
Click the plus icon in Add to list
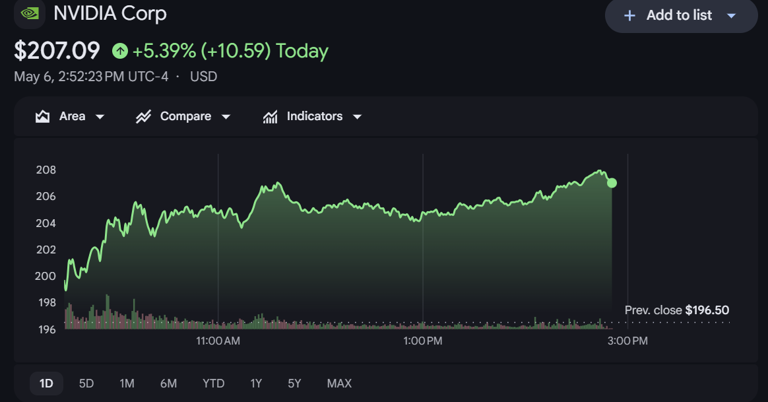[x=629, y=16]
